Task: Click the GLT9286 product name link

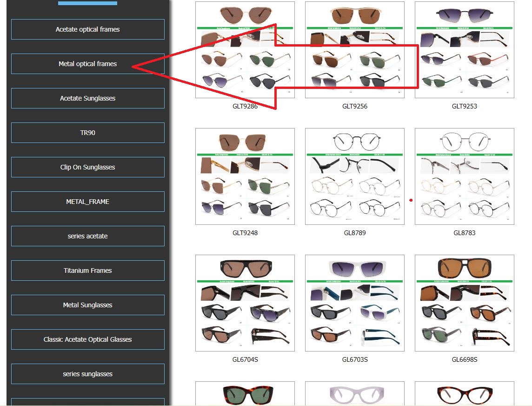Action: click(x=245, y=106)
